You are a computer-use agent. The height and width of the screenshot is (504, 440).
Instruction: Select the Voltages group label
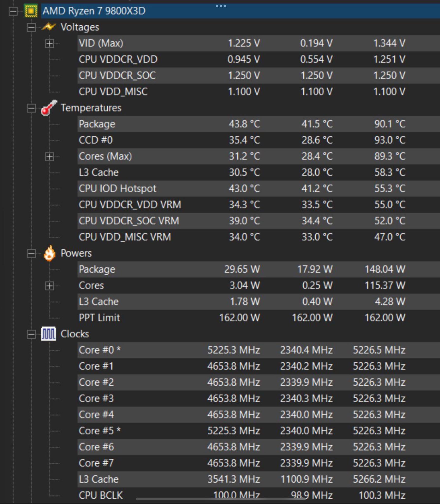(80, 27)
